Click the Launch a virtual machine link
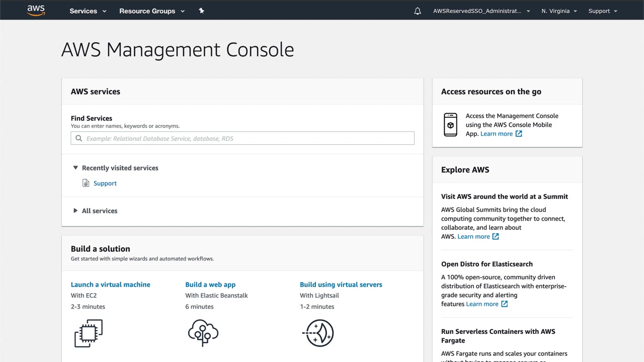 (111, 285)
